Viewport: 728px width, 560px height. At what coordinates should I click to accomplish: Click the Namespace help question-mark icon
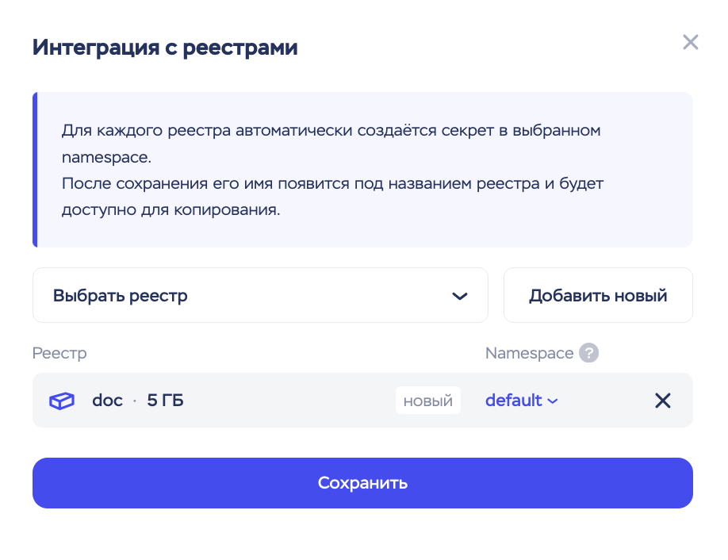click(x=588, y=353)
